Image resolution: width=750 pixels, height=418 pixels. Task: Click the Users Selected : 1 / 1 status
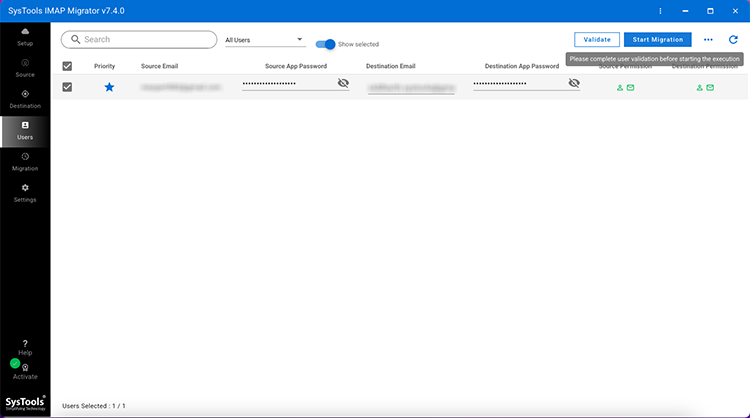coord(94,406)
